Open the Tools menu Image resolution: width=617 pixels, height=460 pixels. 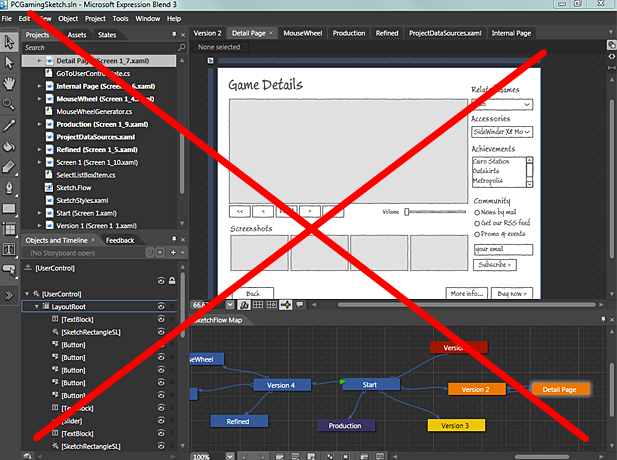tap(120, 18)
